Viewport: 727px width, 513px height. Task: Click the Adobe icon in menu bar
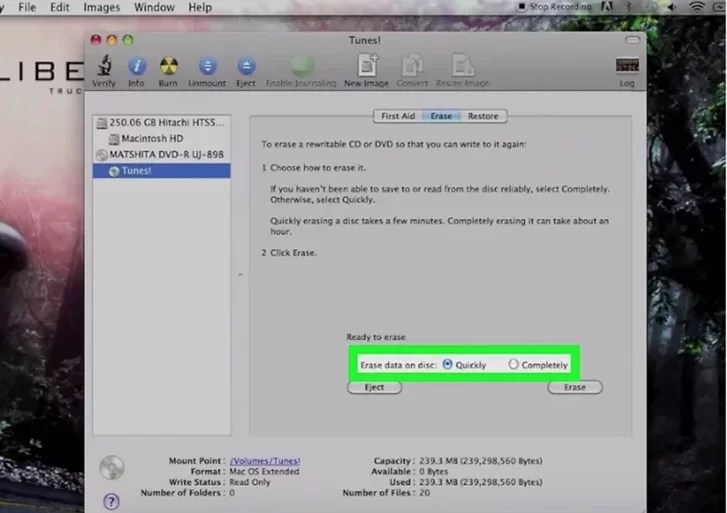point(606,6)
